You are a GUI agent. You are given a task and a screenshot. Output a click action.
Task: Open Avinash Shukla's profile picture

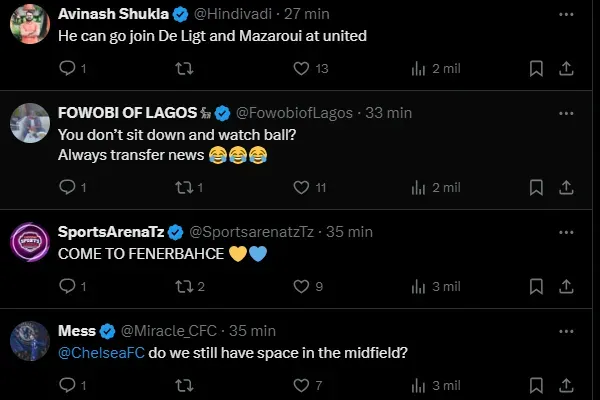(x=30, y=25)
